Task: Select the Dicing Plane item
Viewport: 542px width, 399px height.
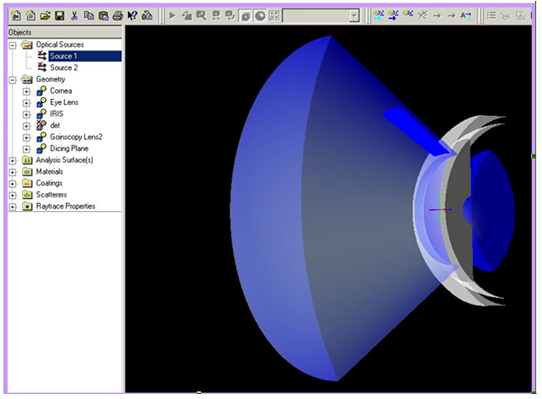Action: click(69, 148)
